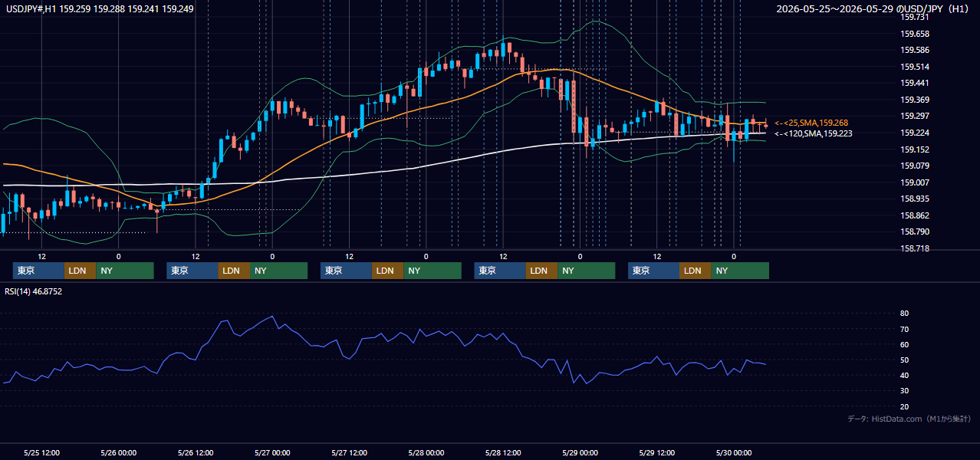Click price axis label 158.790

click(x=915, y=232)
